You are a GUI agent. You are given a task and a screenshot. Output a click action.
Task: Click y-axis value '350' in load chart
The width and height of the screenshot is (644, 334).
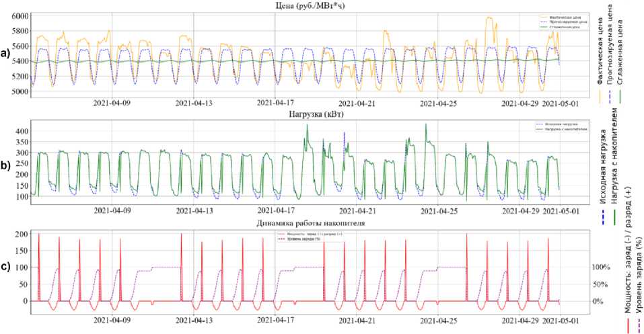tap(23, 142)
